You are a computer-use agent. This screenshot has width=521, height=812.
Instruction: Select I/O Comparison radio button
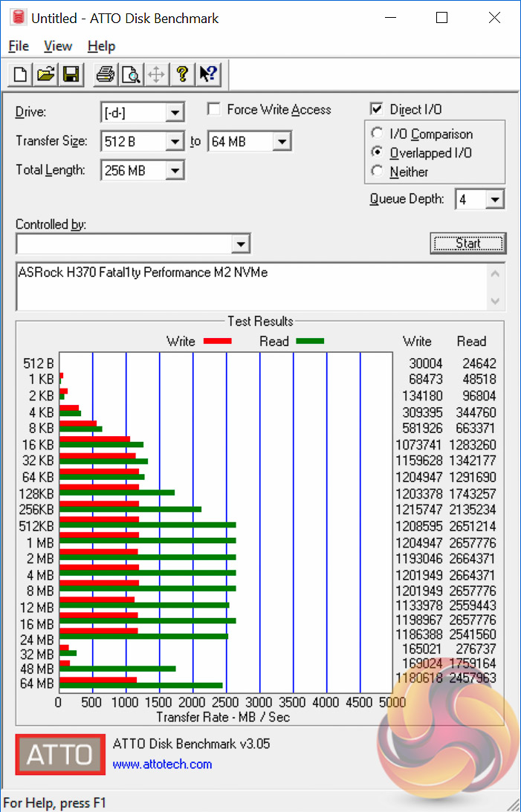coord(377,133)
